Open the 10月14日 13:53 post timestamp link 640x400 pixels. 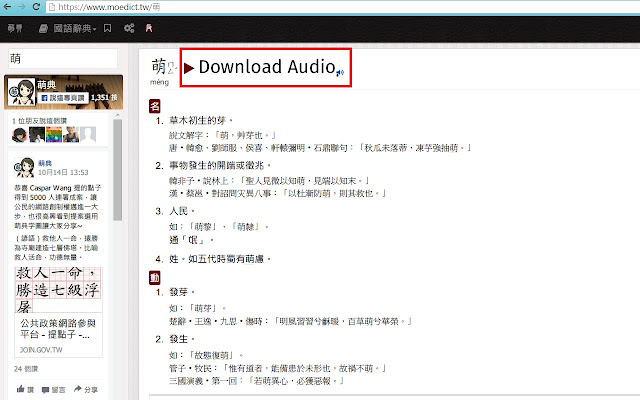pyautogui.click(x=65, y=172)
